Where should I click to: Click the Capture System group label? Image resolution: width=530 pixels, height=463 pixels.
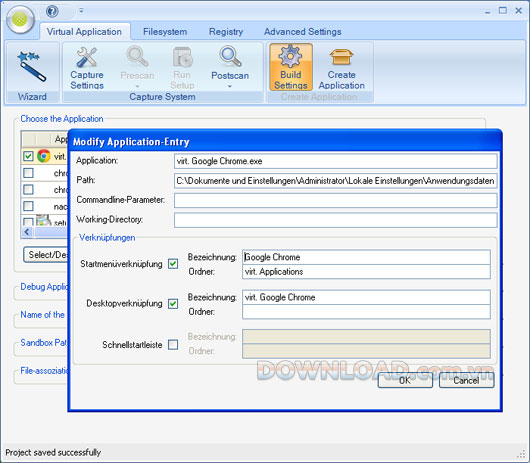162,97
